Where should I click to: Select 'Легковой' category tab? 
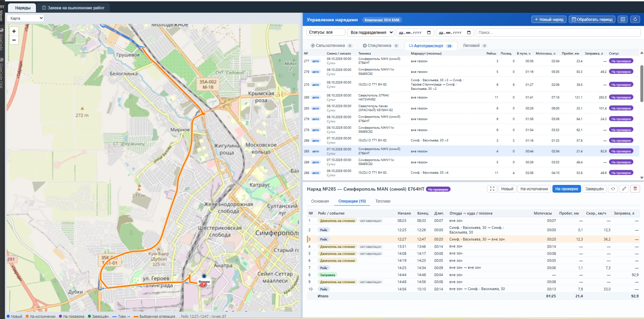474,46
